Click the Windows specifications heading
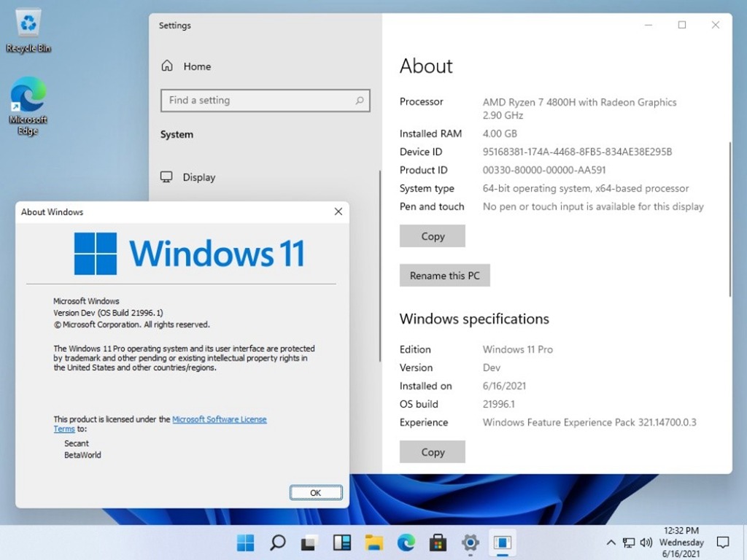747x560 pixels. pos(474,319)
